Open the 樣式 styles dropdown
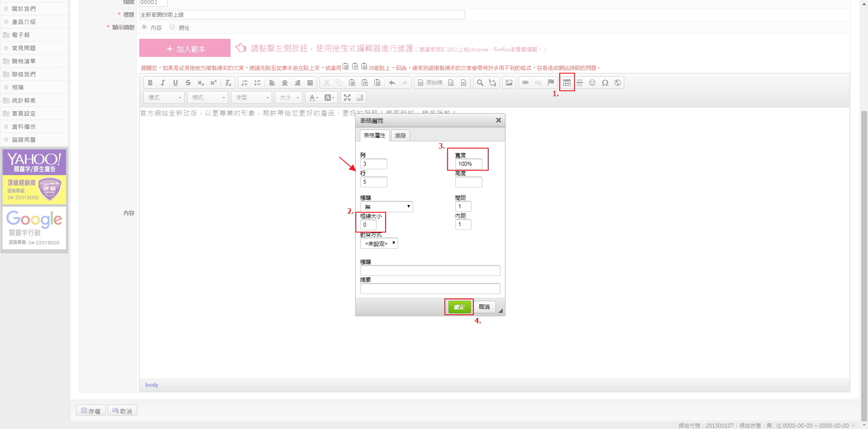 (164, 98)
